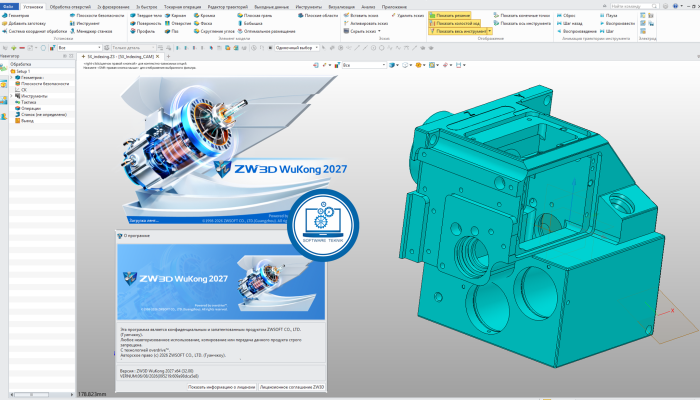Click Скругление углов feature
Image resolution: width=700 pixels, height=400 pixels.
214,31
